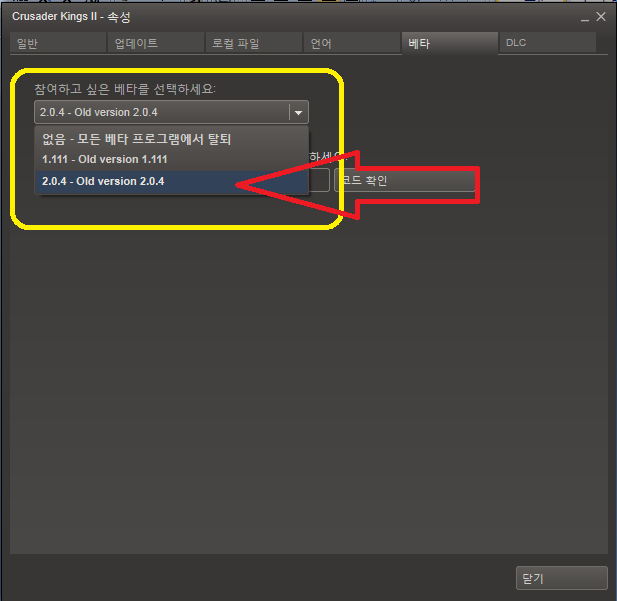
Task: Click the 닫기 button
Action: [562, 578]
